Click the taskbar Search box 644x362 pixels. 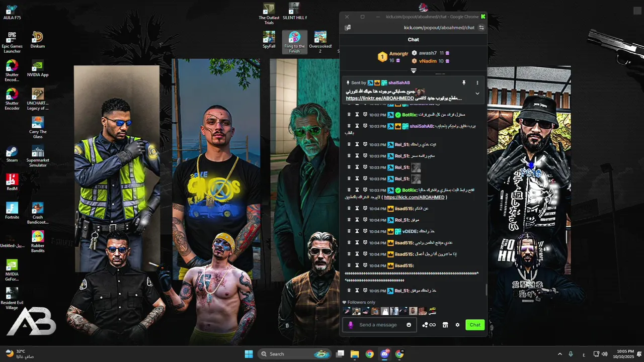pyautogui.click(x=295, y=354)
